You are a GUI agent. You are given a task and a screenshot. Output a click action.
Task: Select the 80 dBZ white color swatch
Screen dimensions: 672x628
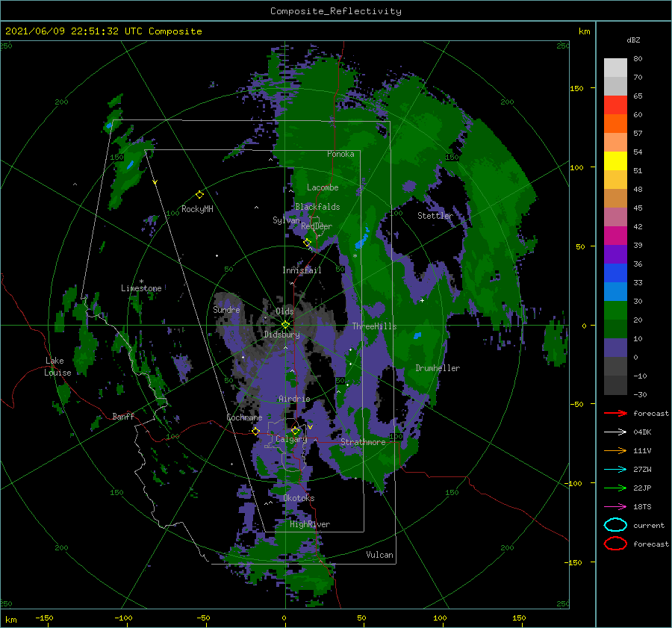615,68
